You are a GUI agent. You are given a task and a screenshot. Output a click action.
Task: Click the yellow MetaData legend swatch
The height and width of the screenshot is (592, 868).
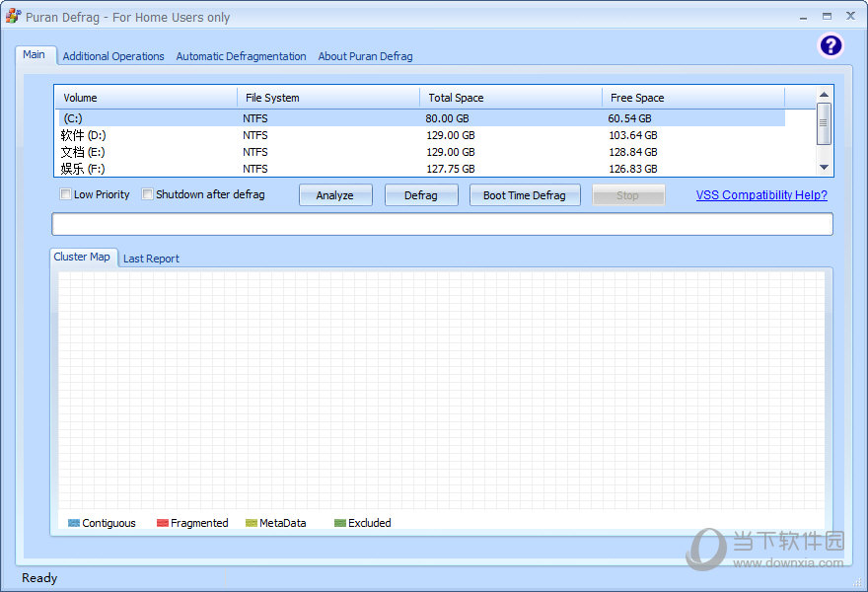[x=252, y=523]
